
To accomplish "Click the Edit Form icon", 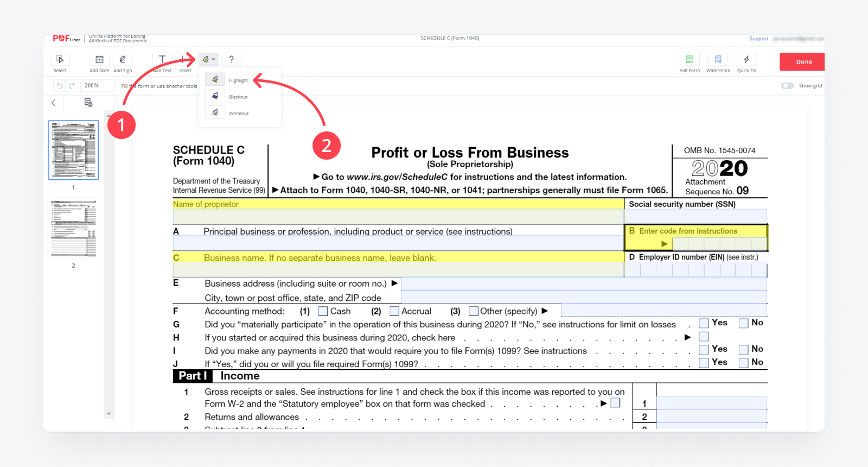I will click(690, 60).
